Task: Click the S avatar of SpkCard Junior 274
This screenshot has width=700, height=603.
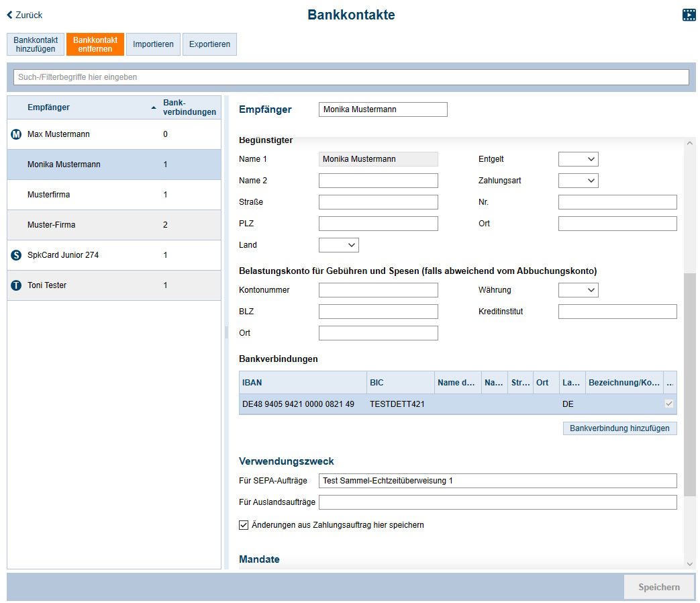Action: (x=16, y=255)
